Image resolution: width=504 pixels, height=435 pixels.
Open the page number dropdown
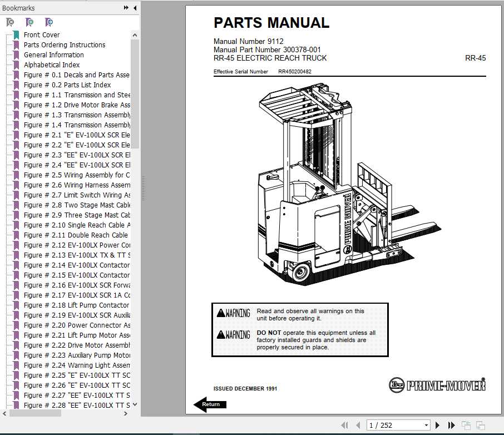point(426,424)
